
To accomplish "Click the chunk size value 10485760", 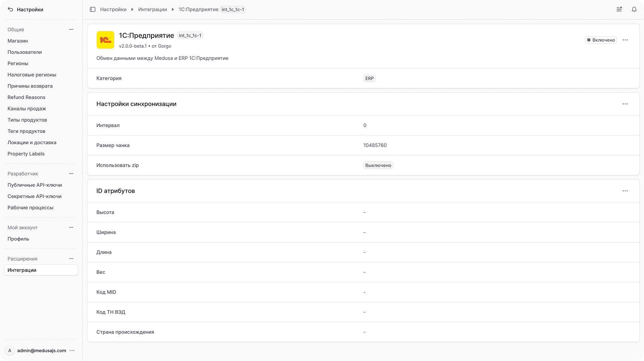I will [375, 145].
